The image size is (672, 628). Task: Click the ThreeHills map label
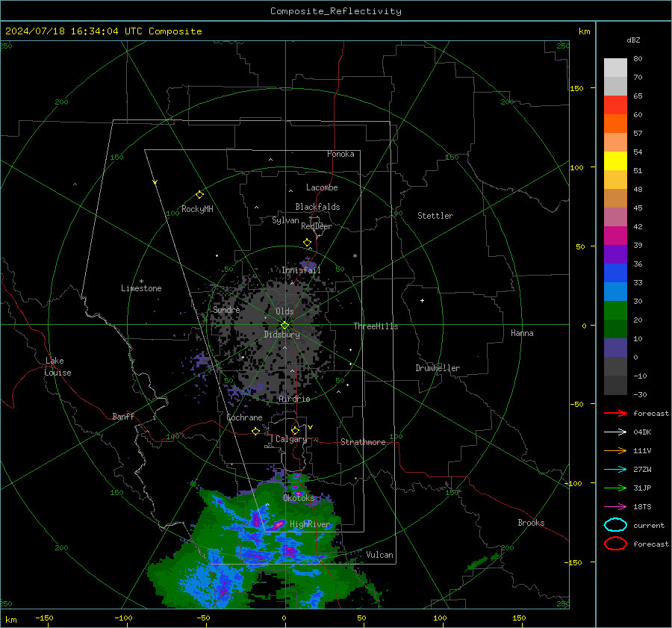[x=376, y=326]
